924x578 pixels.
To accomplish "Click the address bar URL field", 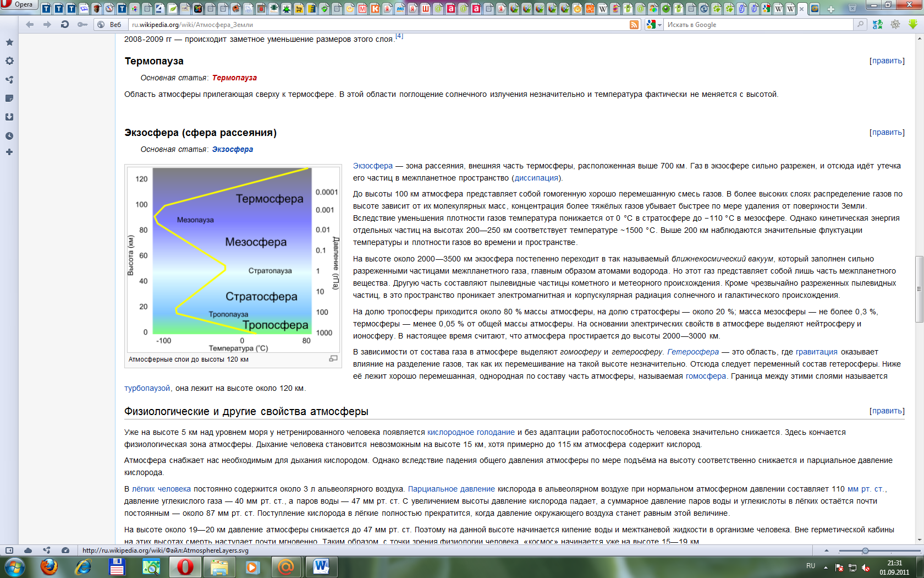I will [x=380, y=25].
